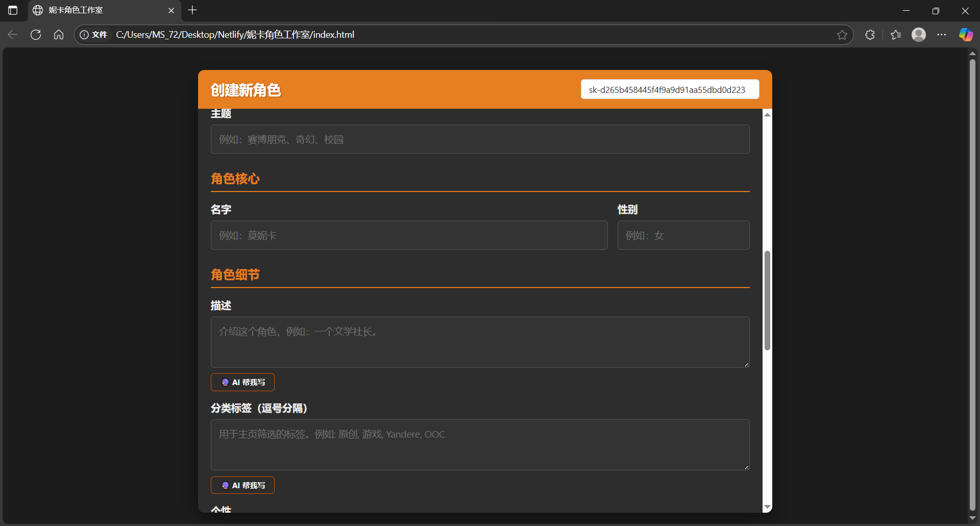
Task: Refresh the current page
Action: (x=36, y=35)
